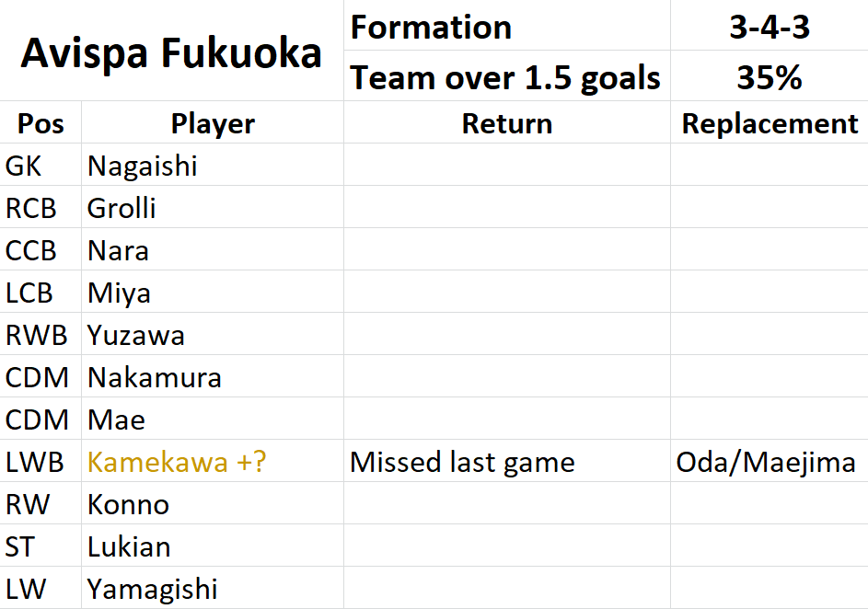
Task: Select the 35% value cell
Action: click(x=770, y=75)
